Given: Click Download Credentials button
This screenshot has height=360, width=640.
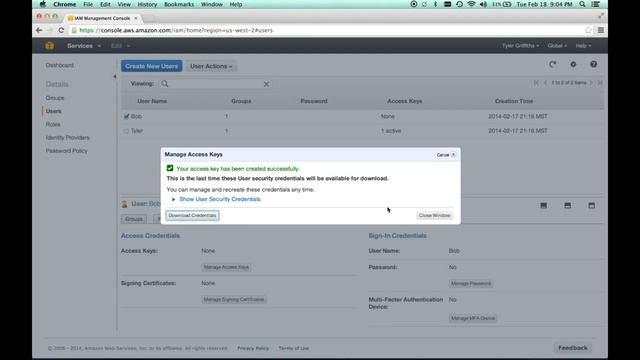Looking at the screenshot, I should pos(192,216).
